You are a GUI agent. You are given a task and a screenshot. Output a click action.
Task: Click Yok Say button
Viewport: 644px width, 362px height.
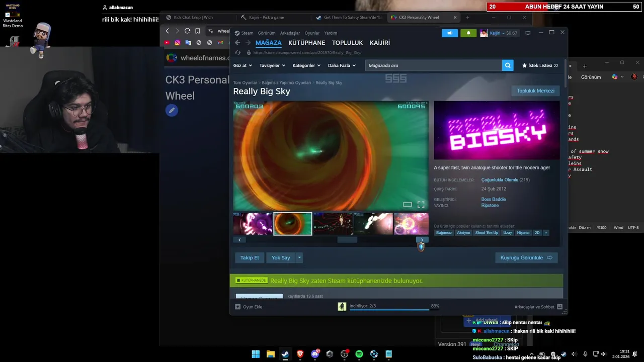(x=281, y=257)
